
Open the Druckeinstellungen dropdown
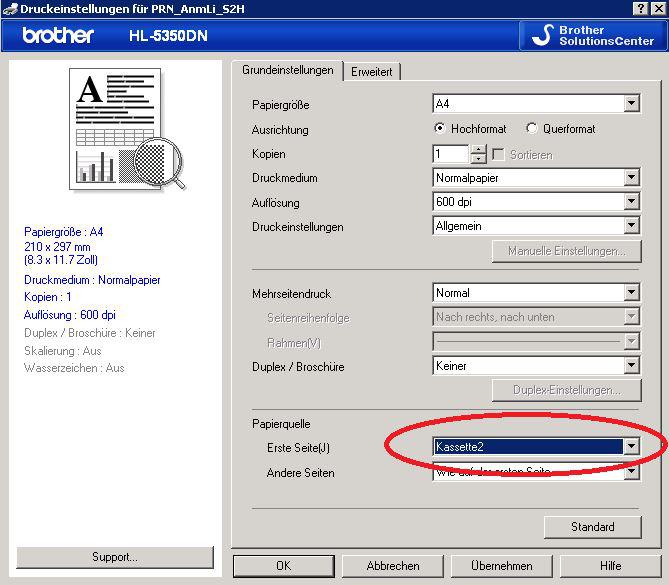coord(536,226)
